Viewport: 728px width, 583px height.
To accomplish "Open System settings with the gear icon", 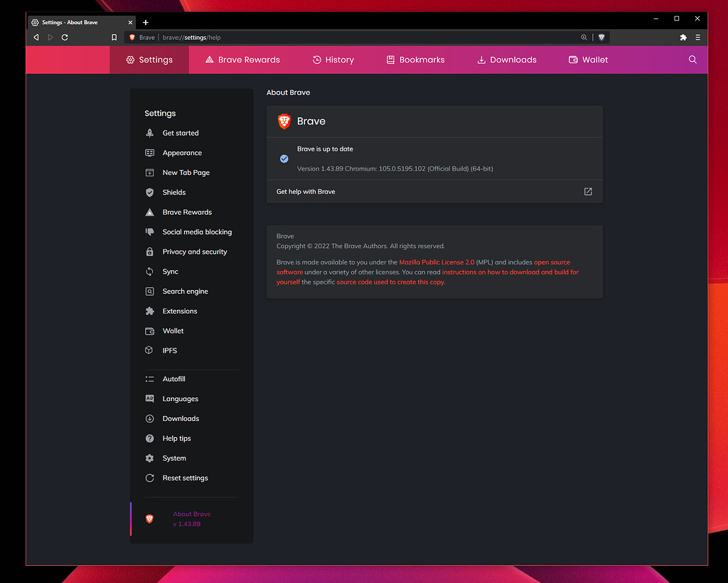I will click(x=173, y=458).
